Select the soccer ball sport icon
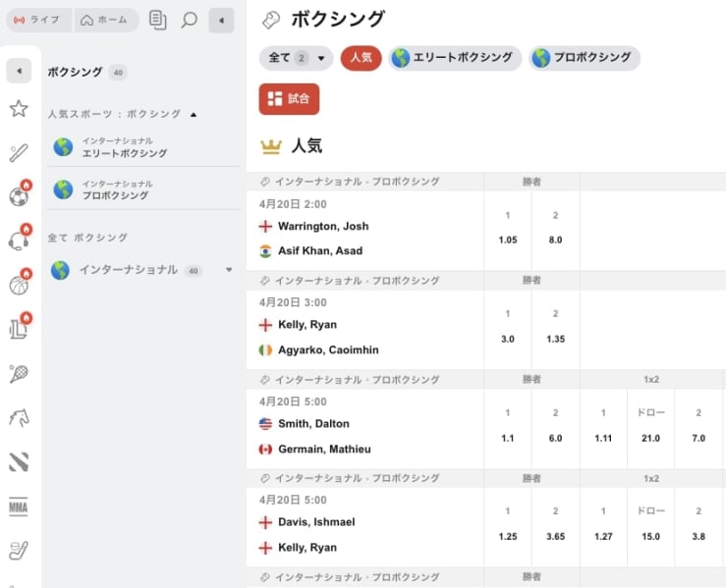The image size is (726, 588). pyautogui.click(x=20, y=194)
